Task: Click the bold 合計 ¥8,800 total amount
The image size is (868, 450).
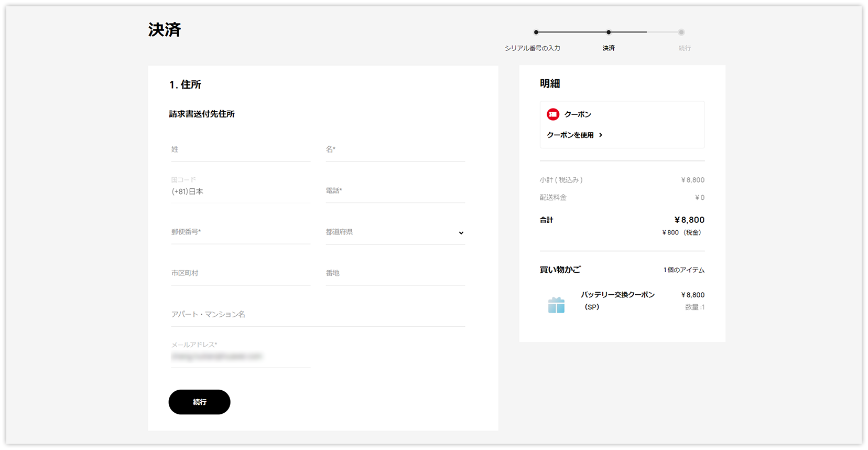Action: click(x=689, y=220)
